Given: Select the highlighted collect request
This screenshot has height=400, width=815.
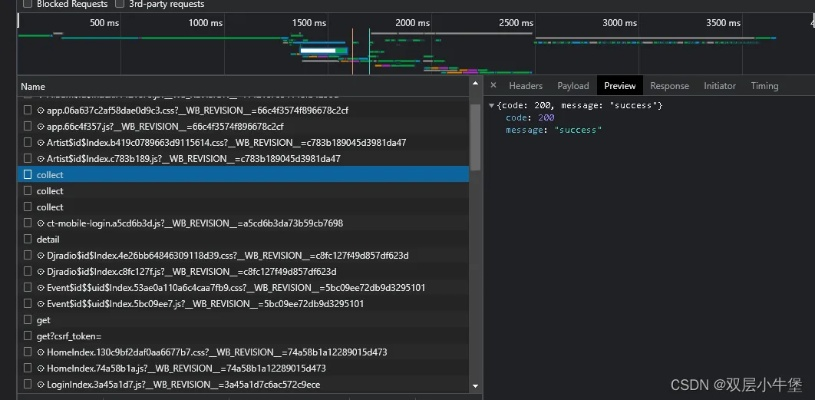Looking at the screenshot, I should point(50,175).
